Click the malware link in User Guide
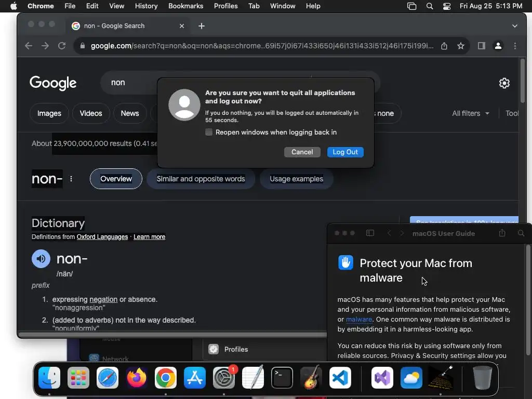This screenshot has width=532, height=399. coord(359,320)
